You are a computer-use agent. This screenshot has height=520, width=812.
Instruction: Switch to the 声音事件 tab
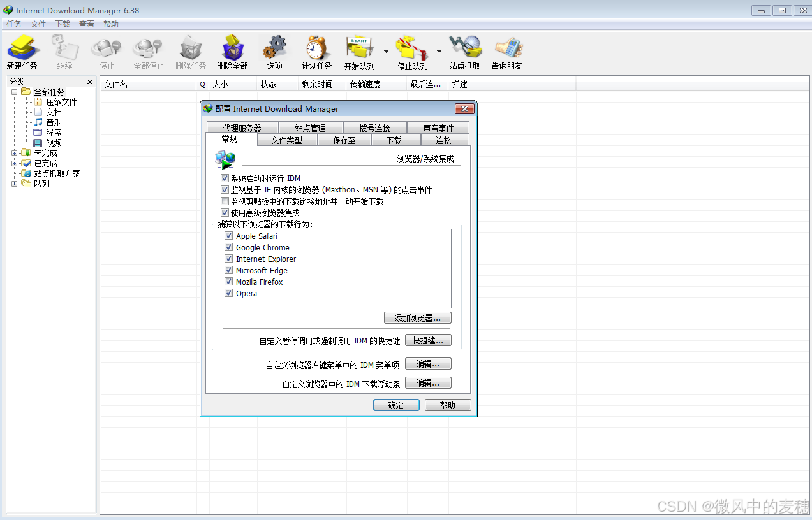pyautogui.click(x=438, y=127)
